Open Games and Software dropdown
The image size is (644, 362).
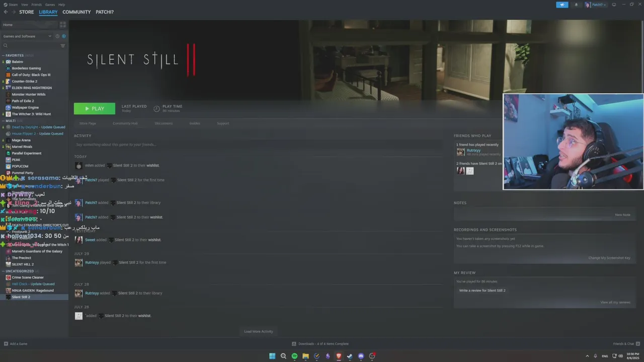(x=27, y=36)
